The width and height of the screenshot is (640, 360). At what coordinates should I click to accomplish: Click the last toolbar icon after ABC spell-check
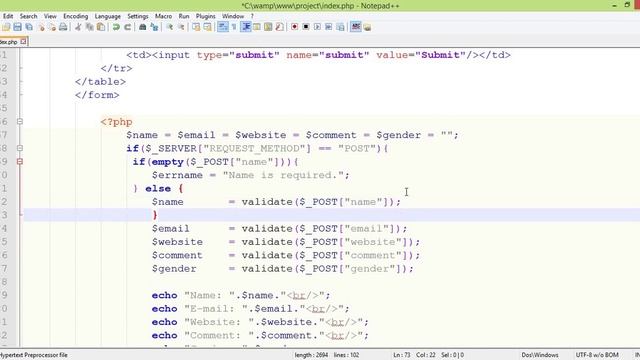click(367, 27)
